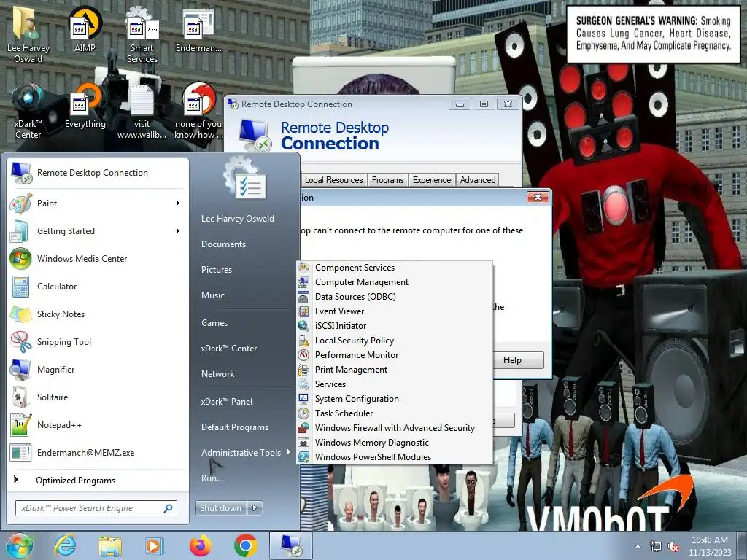Viewport: 747px width, 560px height.
Task: Open Documents from the Start menu
Action: (223, 244)
